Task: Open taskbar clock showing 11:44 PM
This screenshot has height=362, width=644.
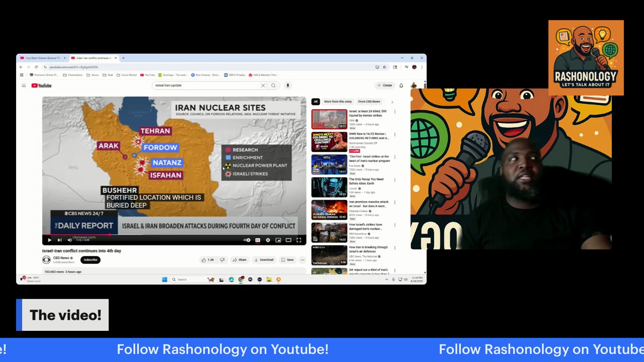Action: pos(417,279)
